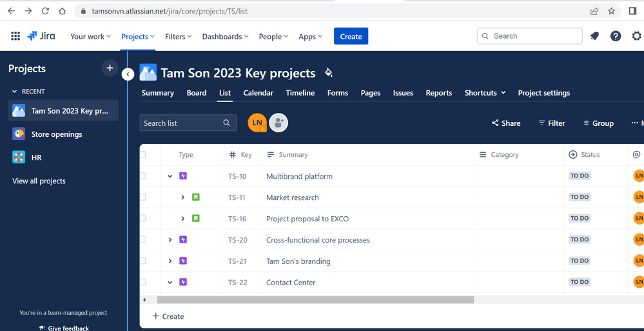Expand the TS-16 Project proposal row
Viewport: 644px width, 331px height.
pos(183,218)
